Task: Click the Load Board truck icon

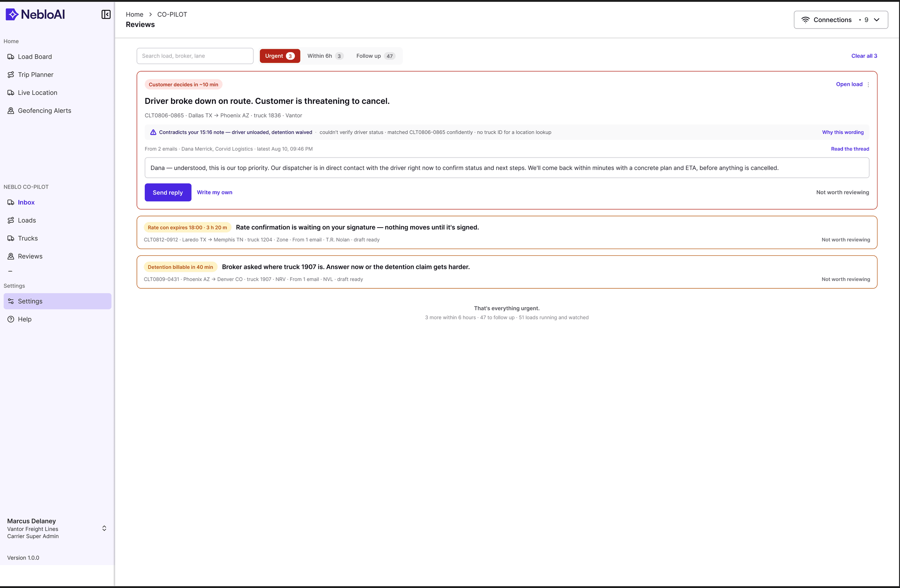Action: point(11,57)
